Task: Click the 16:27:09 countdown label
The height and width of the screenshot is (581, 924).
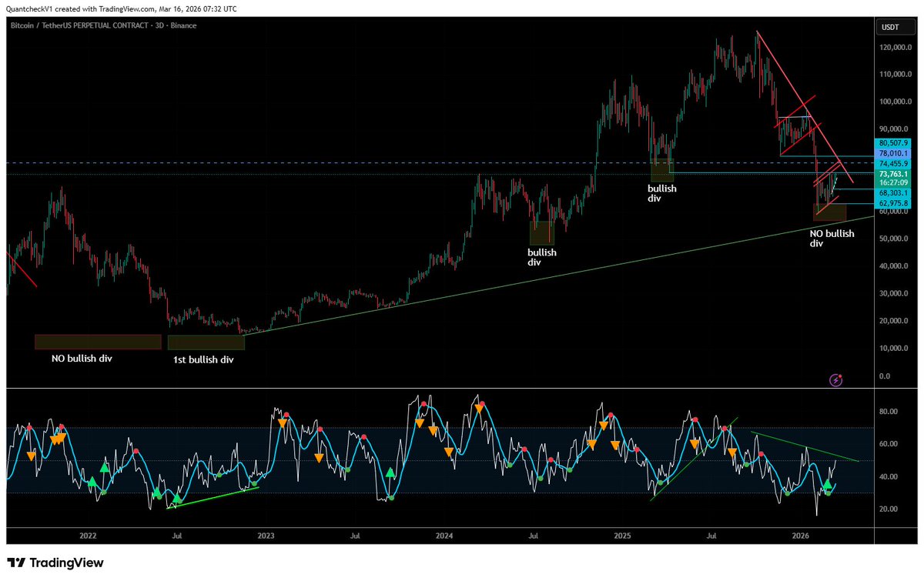Action: tap(892, 184)
